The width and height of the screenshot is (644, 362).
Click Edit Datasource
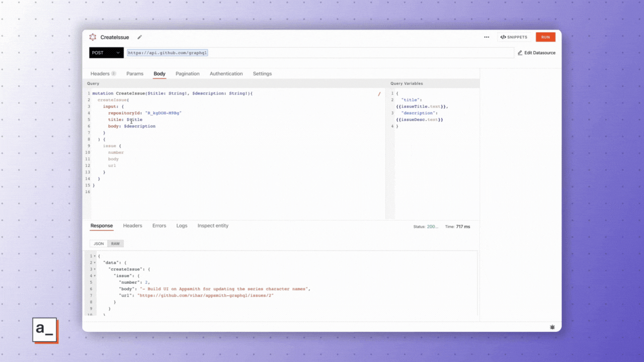[536, 53]
